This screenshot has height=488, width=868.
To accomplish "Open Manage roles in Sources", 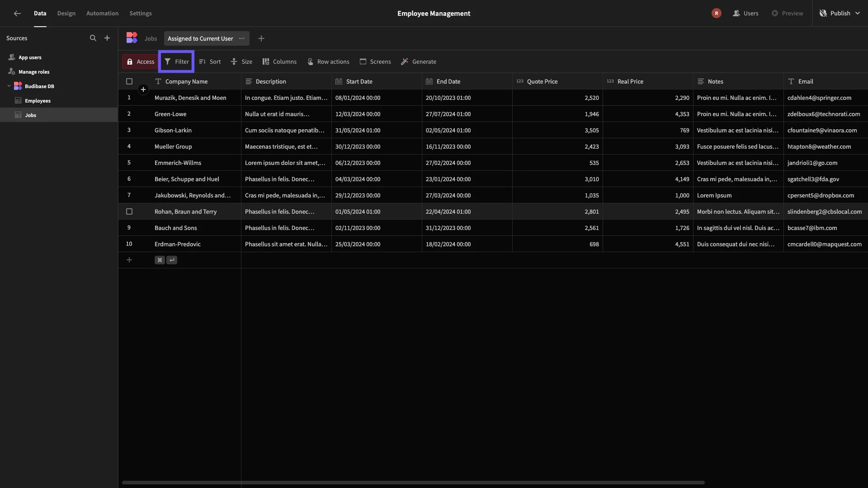I will tap(59, 72).
